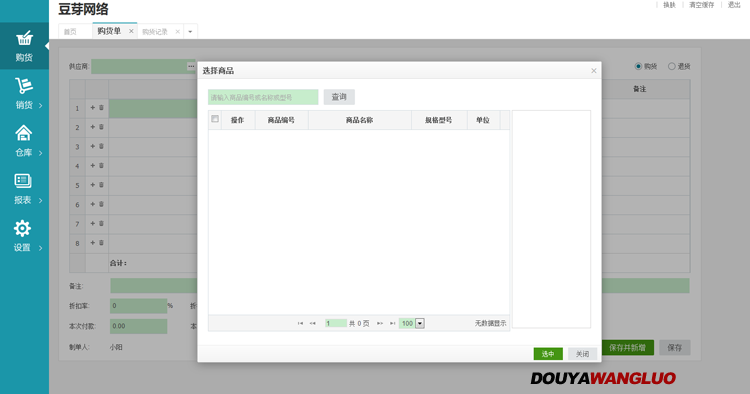The width and height of the screenshot is (750, 394).
Task: Open supplier picker ellipsis button
Action: point(191,66)
